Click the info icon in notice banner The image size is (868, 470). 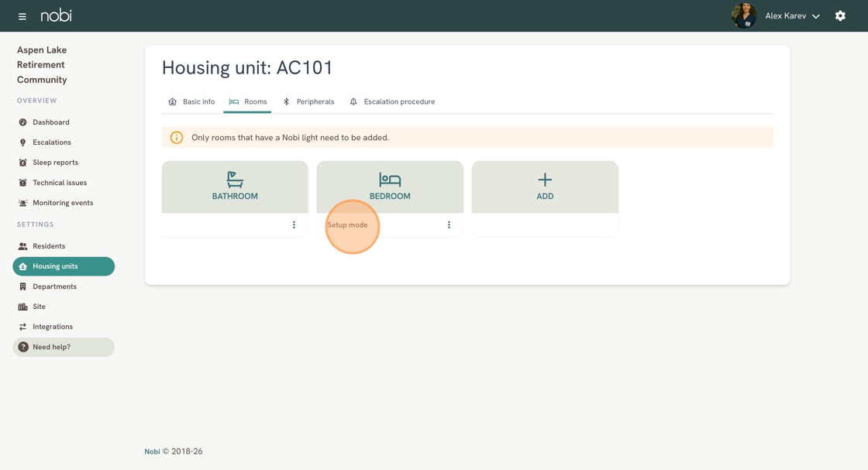click(177, 138)
